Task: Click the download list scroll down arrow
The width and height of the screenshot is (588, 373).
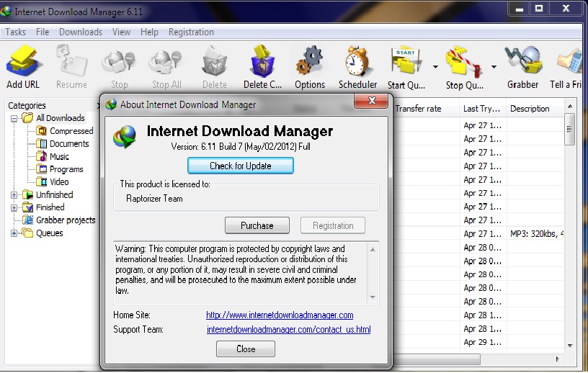Action: point(570,346)
